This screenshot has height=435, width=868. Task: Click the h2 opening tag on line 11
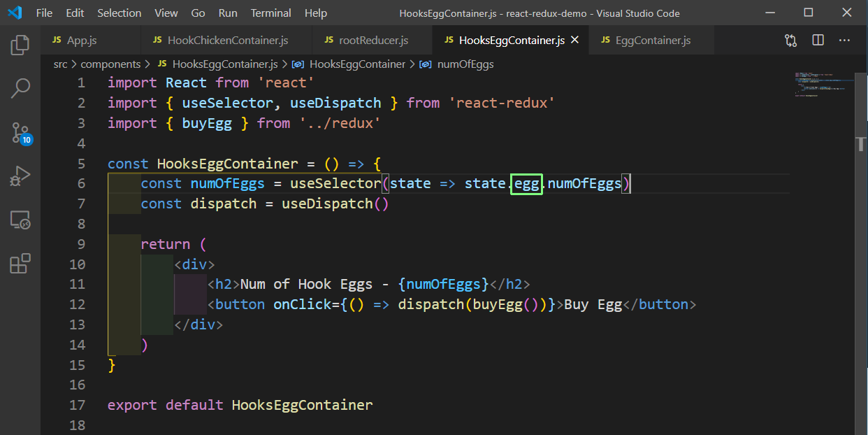point(224,285)
